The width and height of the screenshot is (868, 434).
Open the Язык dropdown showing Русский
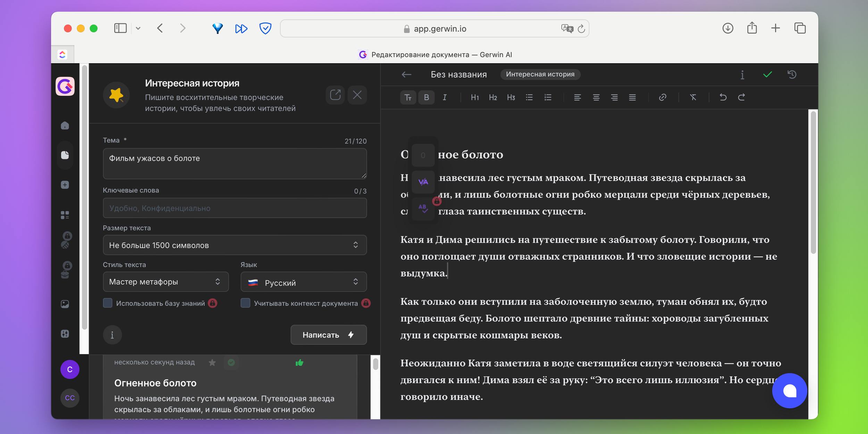pos(303,282)
